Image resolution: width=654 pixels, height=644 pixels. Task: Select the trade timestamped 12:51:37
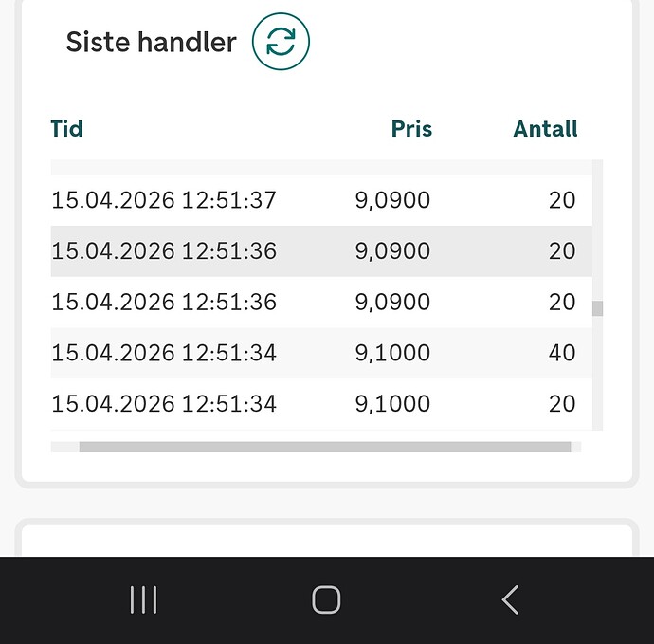164,200
